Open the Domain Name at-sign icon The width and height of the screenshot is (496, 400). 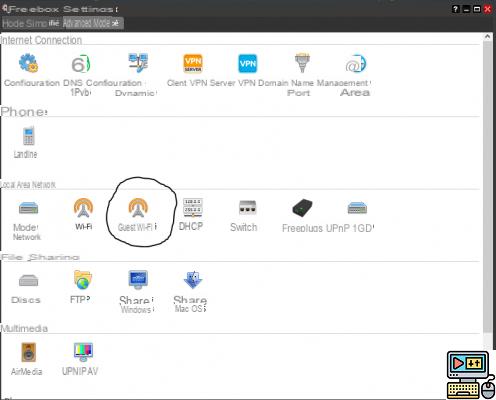click(x=356, y=64)
